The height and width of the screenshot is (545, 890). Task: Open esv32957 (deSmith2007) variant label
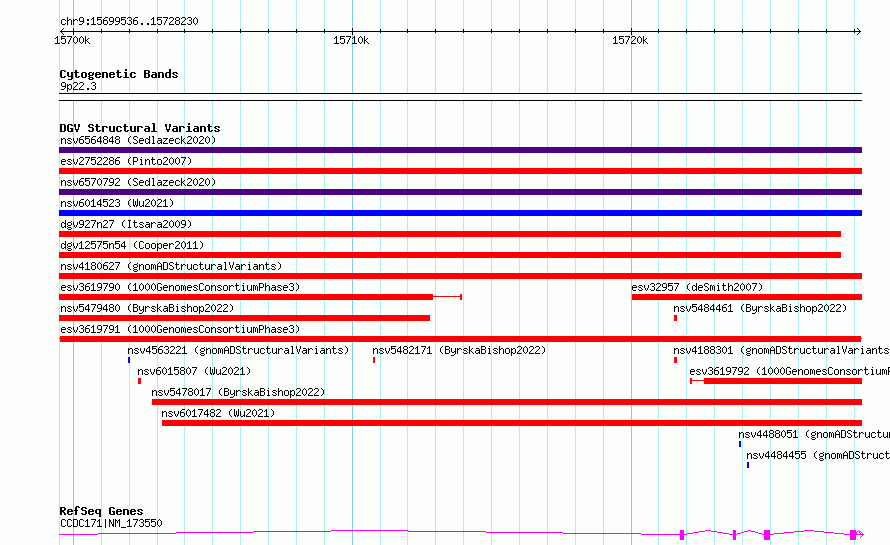[697, 287]
